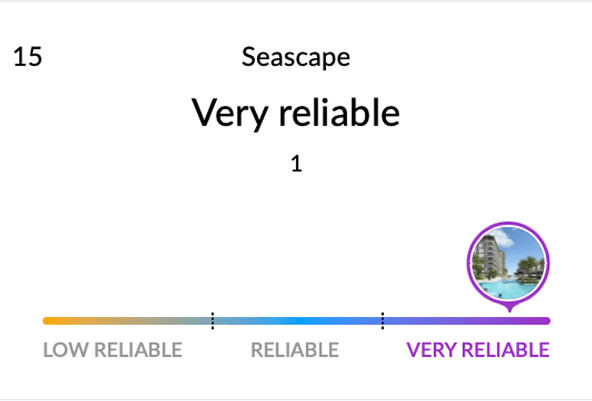This screenshot has width=592, height=401.
Task: Click the rounded purple right tip of the bar
Action: [x=546, y=321]
